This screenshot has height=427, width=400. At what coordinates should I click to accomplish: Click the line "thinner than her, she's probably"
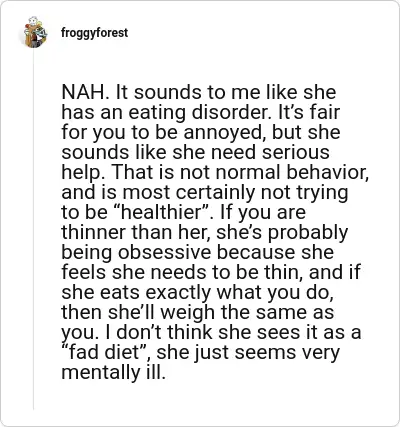tap(205, 232)
